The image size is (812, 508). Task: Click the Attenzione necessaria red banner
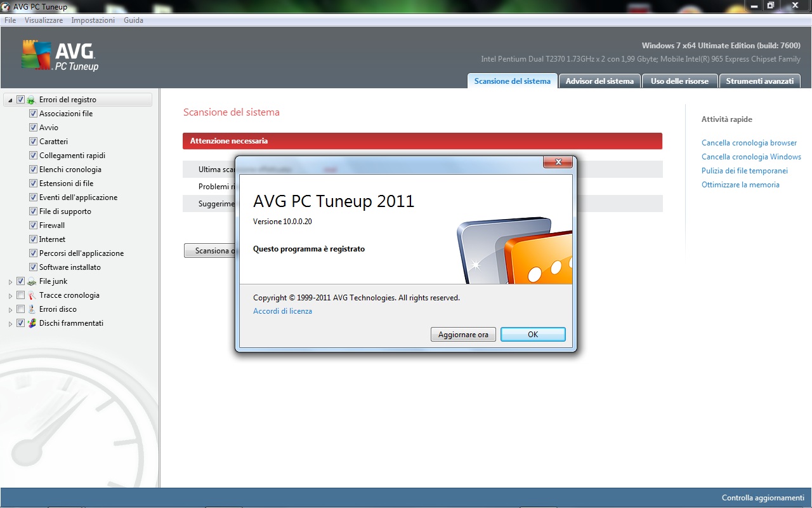[422, 141]
